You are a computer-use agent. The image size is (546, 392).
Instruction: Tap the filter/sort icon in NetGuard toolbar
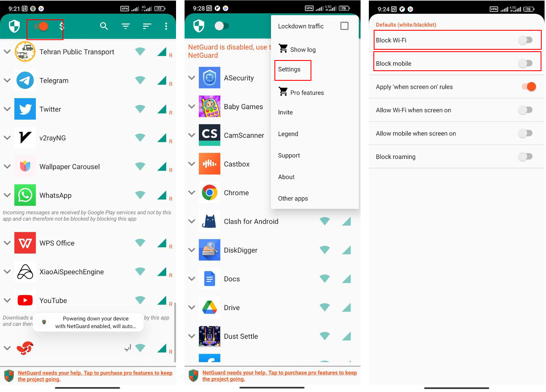click(x=125, y=26)
